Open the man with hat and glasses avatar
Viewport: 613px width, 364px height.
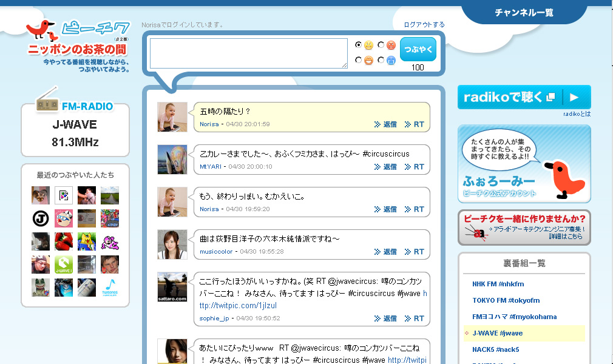41,265
